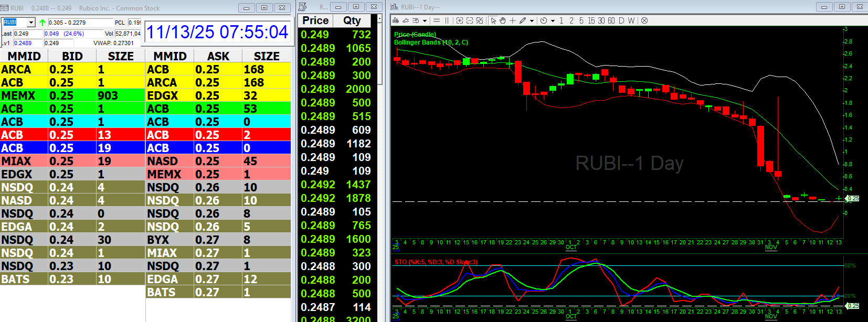This screenshot has width=868, height=322.
Task: Click the vertical lines icon in toolbar
Action: pyautogui.click(x=447, y=20)
